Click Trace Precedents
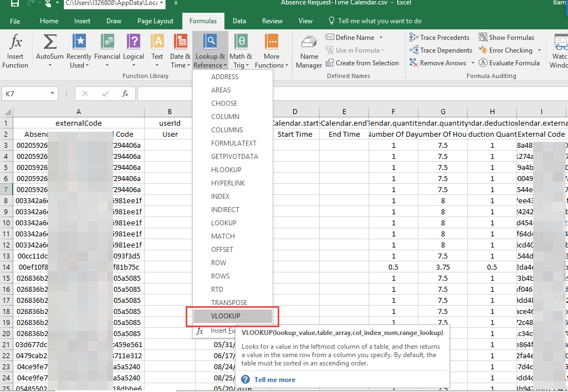The image size is (568, 392). click(439, 37)
